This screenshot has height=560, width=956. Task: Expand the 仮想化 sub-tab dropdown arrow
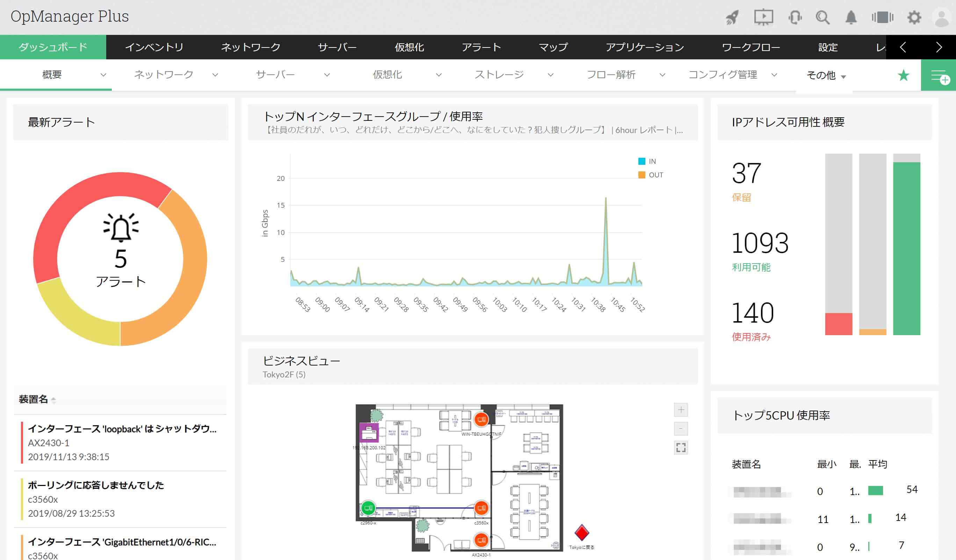(x=439, y=75)
